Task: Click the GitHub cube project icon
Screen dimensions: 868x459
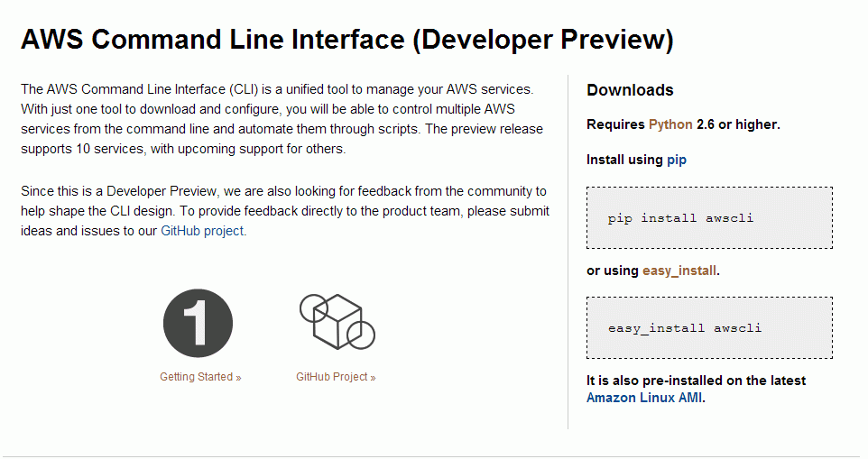Action: 337,321
